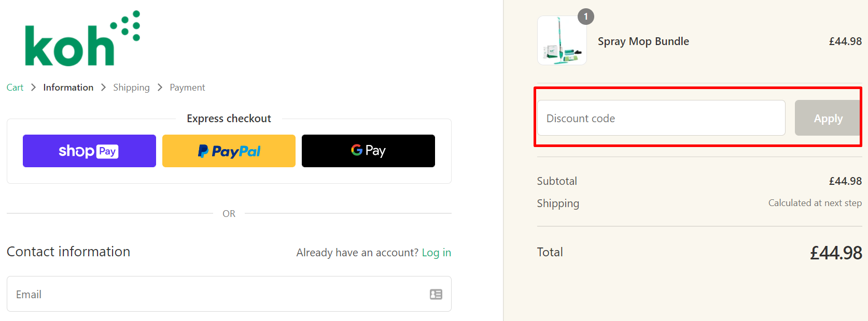Click inside the Email input field

coord(207,294)
